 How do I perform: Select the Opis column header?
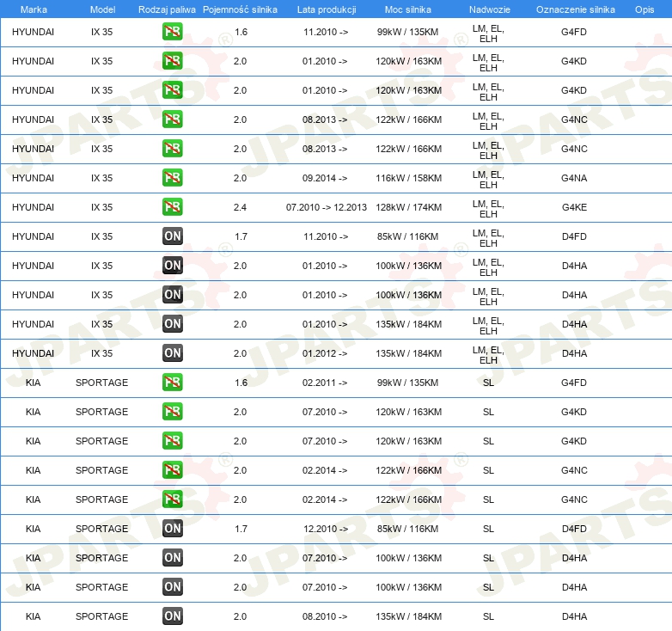pyautogui.click(x=644, y=9)
